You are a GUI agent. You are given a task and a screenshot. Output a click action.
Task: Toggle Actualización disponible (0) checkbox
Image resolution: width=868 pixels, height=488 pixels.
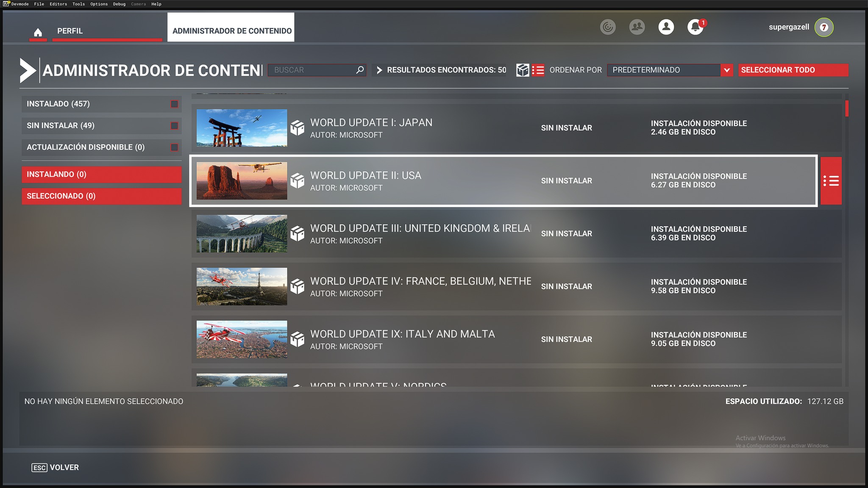(x=174, y=147)
